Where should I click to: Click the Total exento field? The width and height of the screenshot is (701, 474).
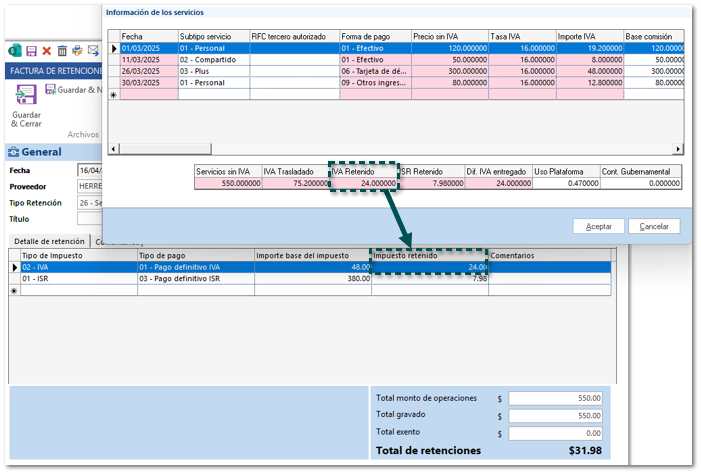(x=555, y=432)
